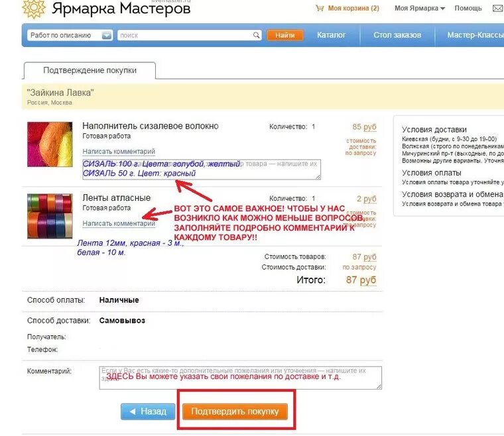Select the 'Подтверждение покупки' tab

(90, 70)
